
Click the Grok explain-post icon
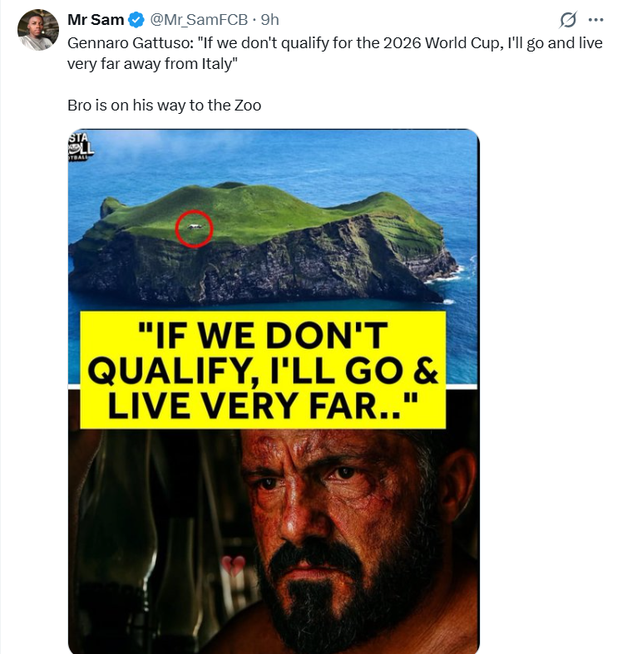click(568, 20)
